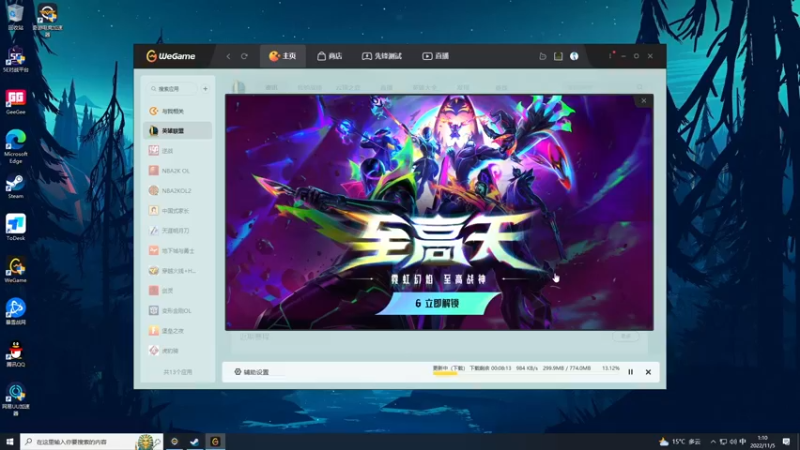Go back with the left arrow button

coord(228,56)
